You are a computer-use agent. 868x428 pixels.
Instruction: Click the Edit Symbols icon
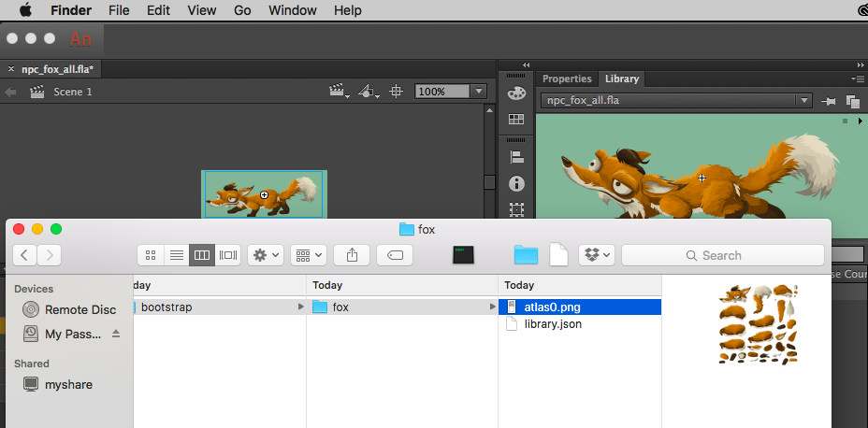(x=369, y=92)
